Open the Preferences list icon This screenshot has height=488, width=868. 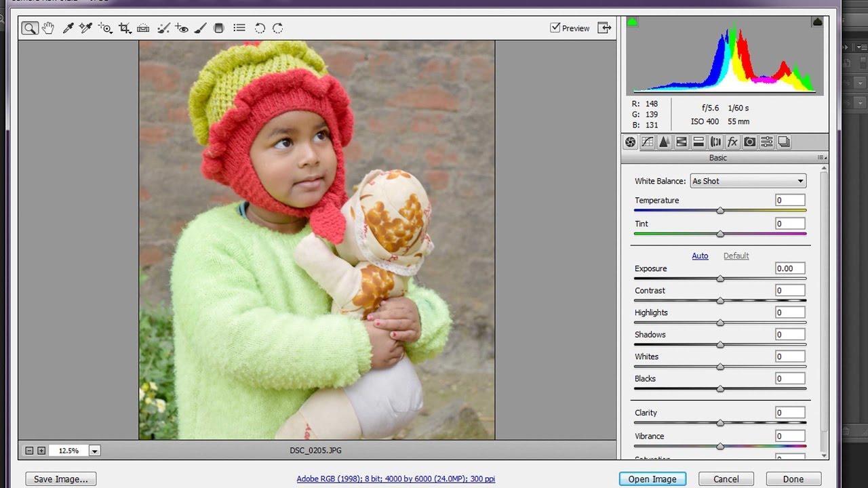click(x=239, y=28)
